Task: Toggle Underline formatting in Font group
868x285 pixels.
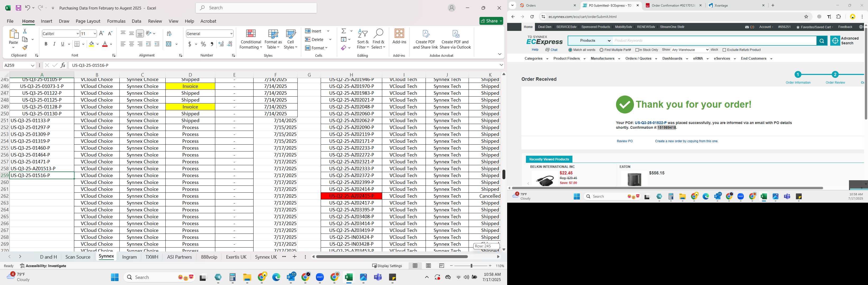Action: tap(63, 44)
